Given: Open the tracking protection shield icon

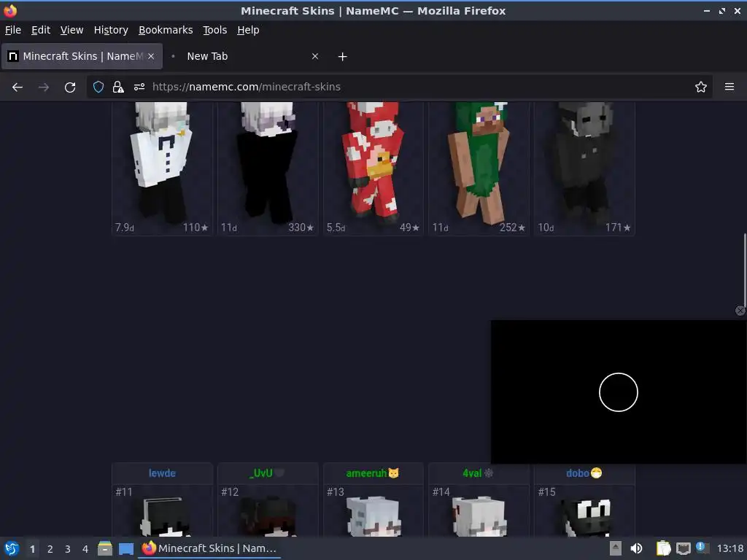Looking at the screenshot, I should [98, 87].
